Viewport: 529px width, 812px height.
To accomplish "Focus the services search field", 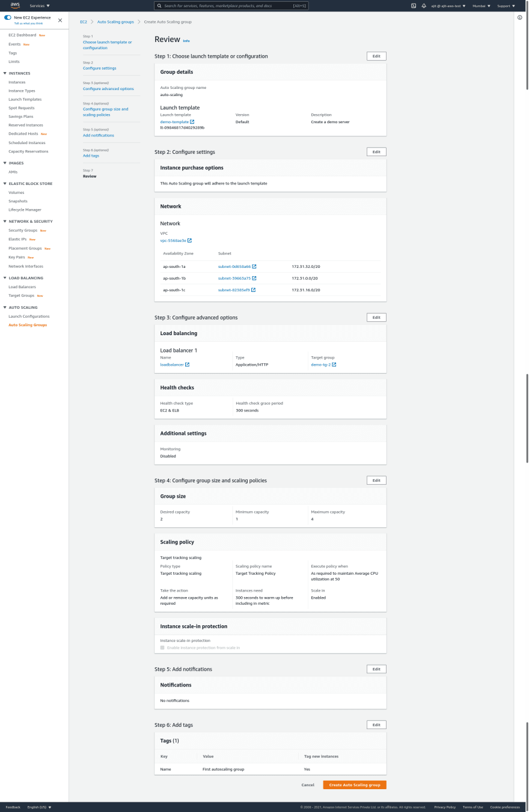I will point(231,5).
